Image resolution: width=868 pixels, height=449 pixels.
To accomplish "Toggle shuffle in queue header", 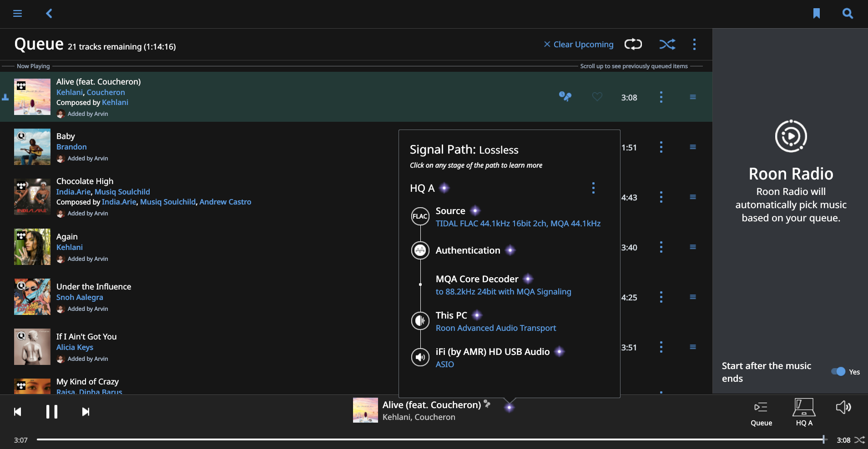I will (667, 44).
